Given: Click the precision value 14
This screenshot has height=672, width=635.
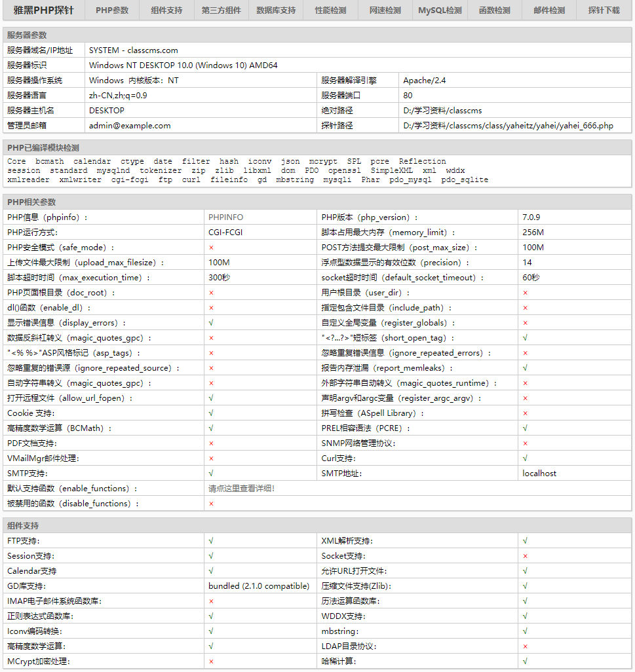Looking at the screenshot, I should tap(527, 262).
